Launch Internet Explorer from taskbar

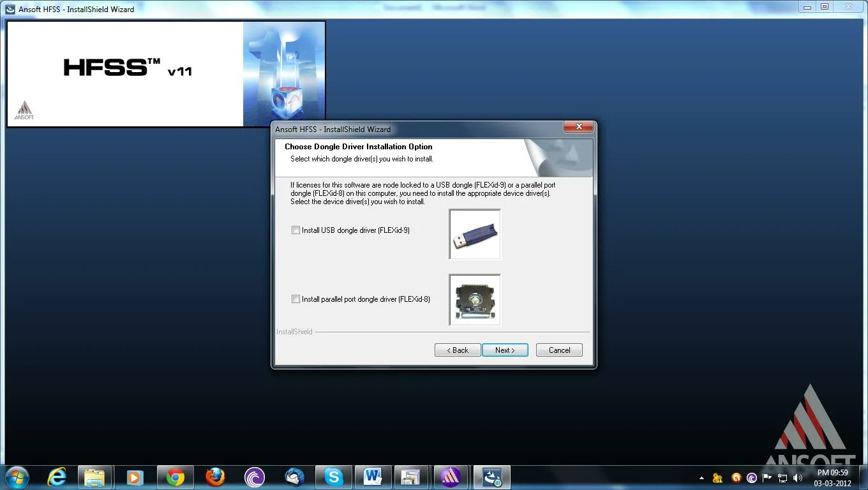[x=57, y=477]
